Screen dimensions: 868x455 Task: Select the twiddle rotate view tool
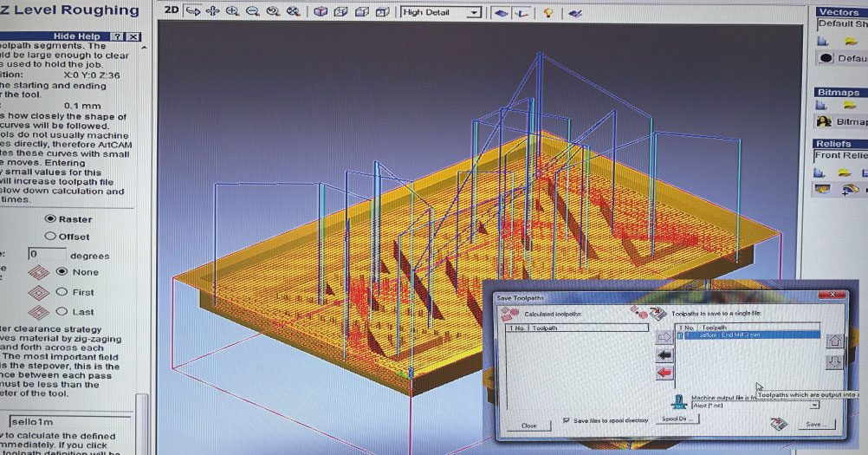pos(192,11)
